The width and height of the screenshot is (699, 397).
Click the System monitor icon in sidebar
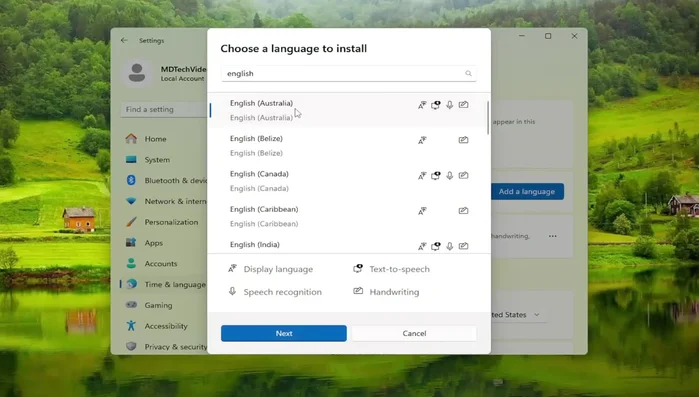click(131, 160)
